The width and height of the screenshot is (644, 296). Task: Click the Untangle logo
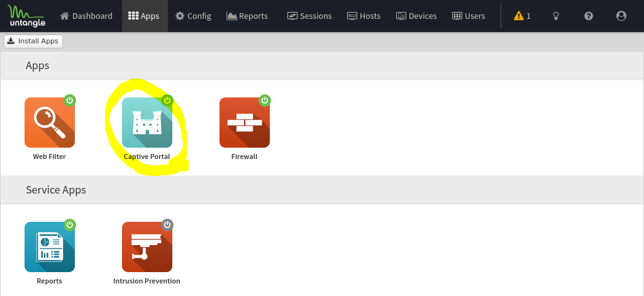[26, 16]
